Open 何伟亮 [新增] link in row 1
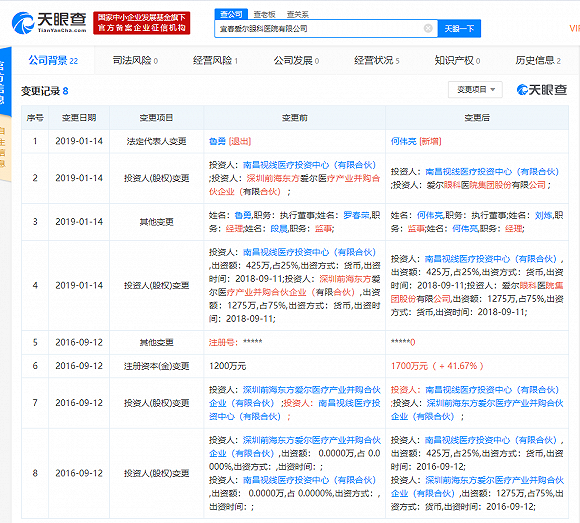 point(416,141)
